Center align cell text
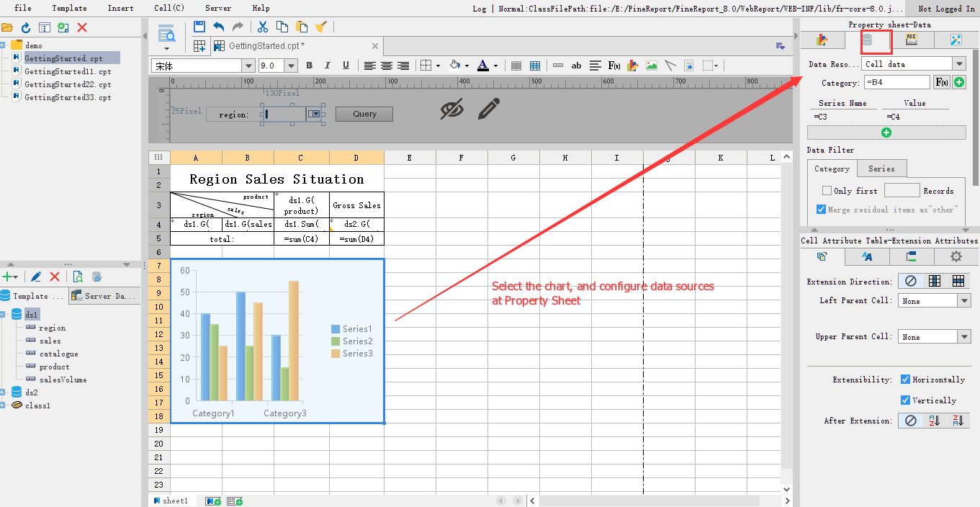The image size is (980, 507). pos(387,66)
